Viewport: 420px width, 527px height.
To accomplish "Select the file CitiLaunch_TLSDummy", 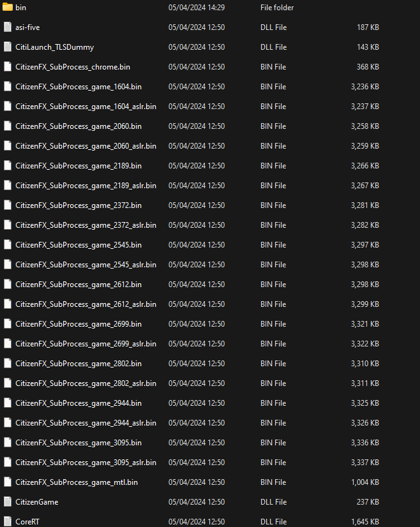I will point(54,47).
